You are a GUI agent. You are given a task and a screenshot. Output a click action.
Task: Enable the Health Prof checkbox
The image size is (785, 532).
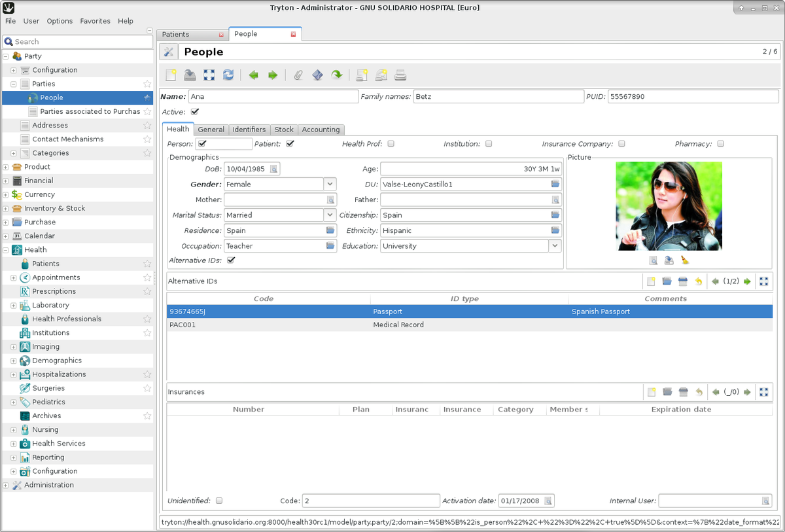[390, 143]
